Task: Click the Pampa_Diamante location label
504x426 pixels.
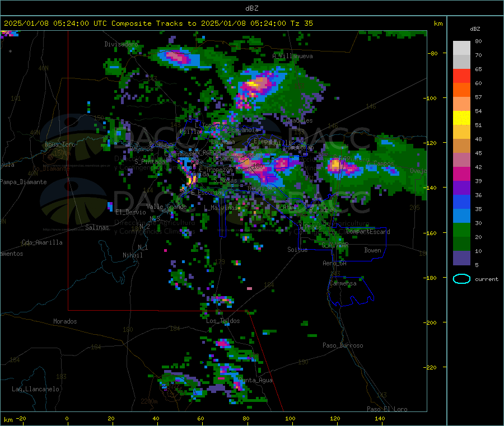Action: pyautogui.click(x=24, y=182)
